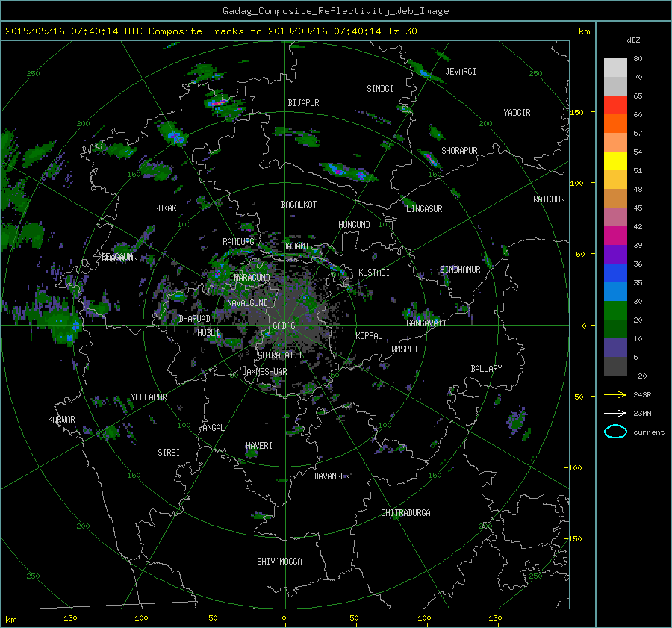Click the yellow 24SR arrow icon
Viewport: 672px width, 628px height.
point(615,394)
